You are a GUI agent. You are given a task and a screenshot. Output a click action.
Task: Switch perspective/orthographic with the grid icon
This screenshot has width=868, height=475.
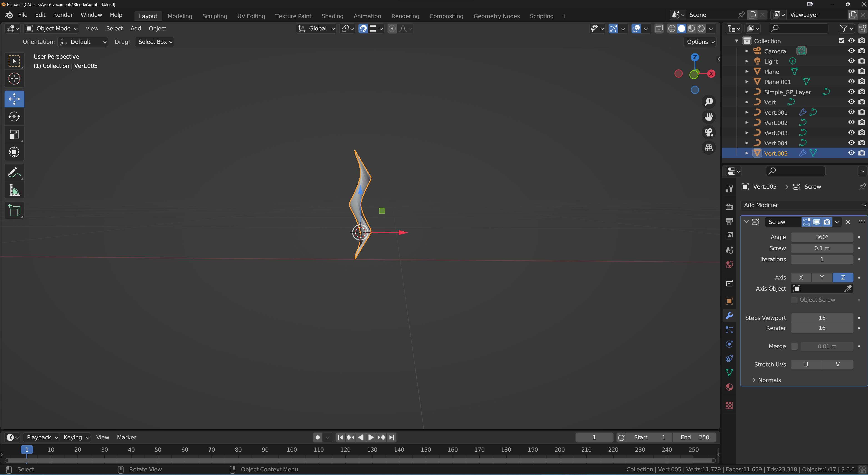click(x=709, y=148)
